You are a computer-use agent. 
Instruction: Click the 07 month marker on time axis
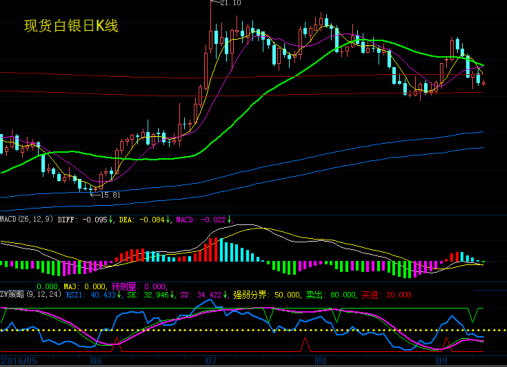coord(211,361)
